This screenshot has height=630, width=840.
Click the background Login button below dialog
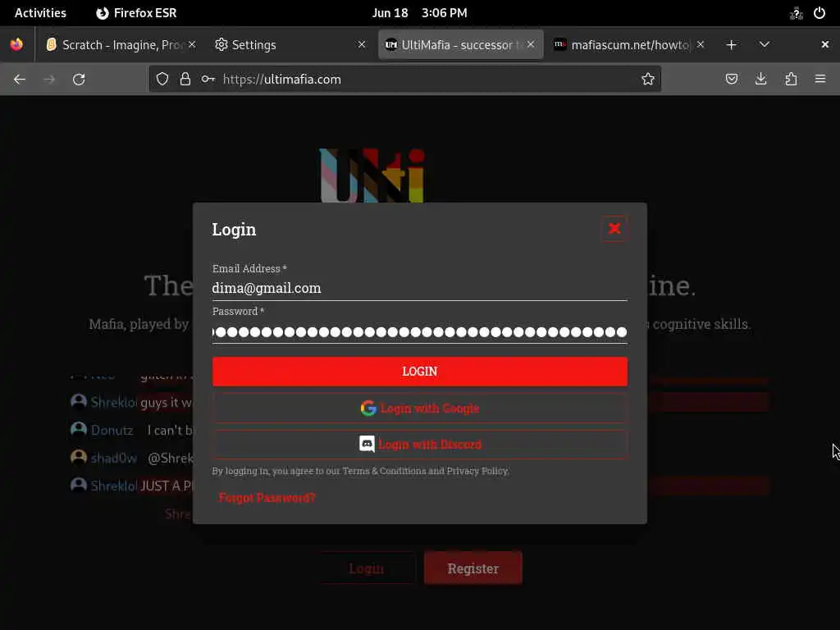pyautogui.click(x=367, y=568)
